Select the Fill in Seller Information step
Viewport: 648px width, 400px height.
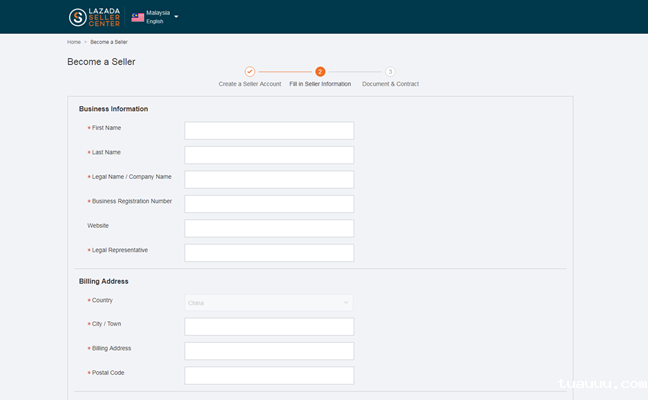click(x=320, y=84)
